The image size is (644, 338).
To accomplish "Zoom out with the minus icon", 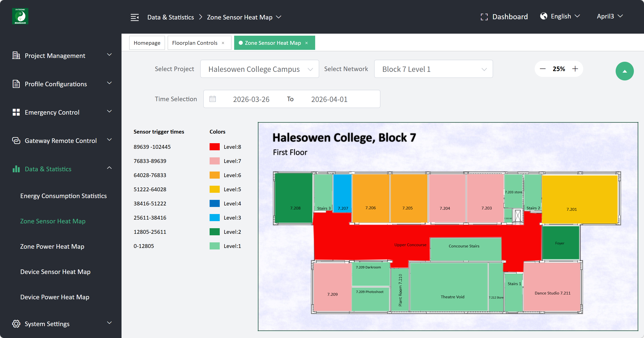I will click(543, 69).
